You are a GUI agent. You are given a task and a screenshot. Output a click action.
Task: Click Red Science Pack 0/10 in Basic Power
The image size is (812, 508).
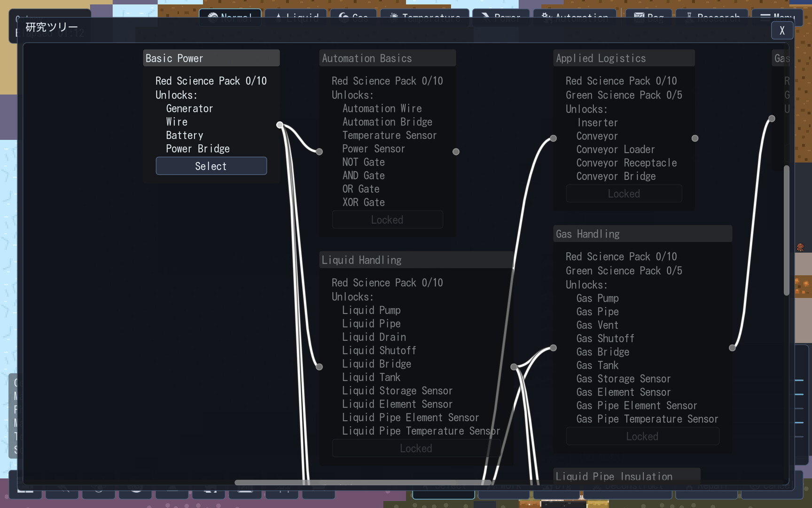tap(211, 81)
